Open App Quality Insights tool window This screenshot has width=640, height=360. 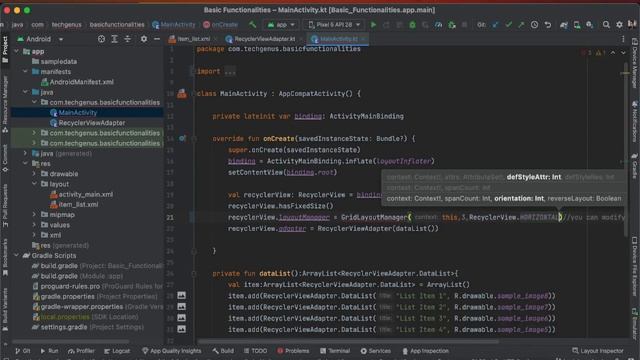[x=171, y=351]
